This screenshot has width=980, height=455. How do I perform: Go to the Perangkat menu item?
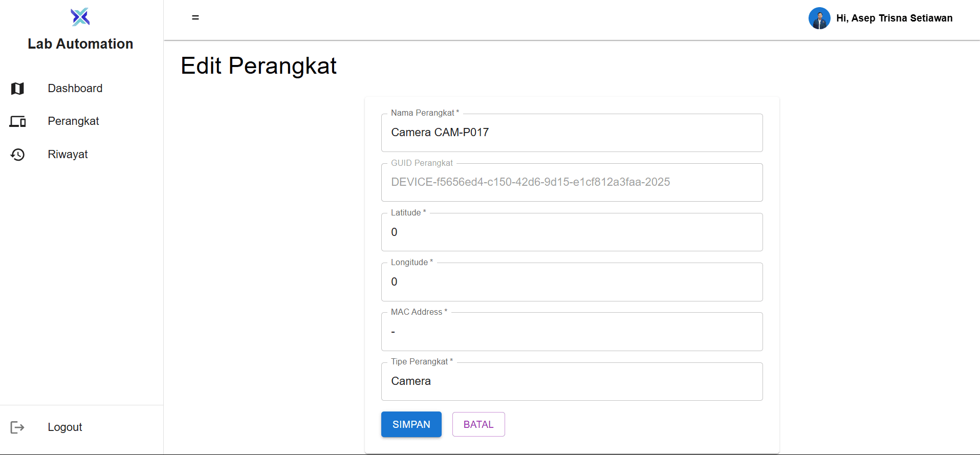coord(73,121)
